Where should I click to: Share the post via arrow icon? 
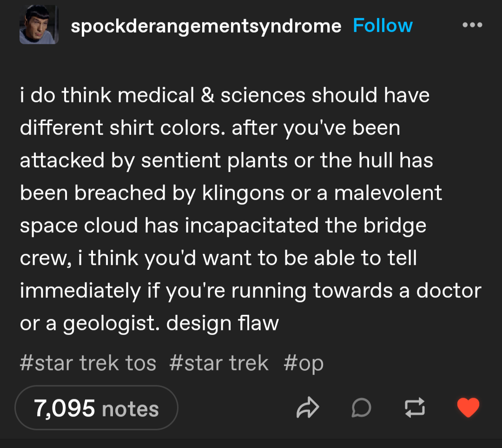tap(308, 408)
